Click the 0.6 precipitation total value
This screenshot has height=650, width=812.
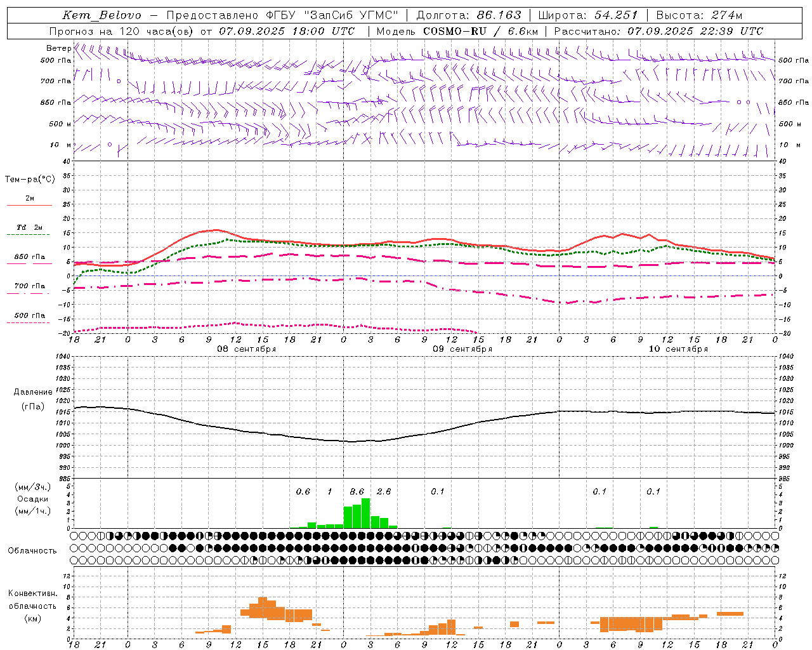303,492
